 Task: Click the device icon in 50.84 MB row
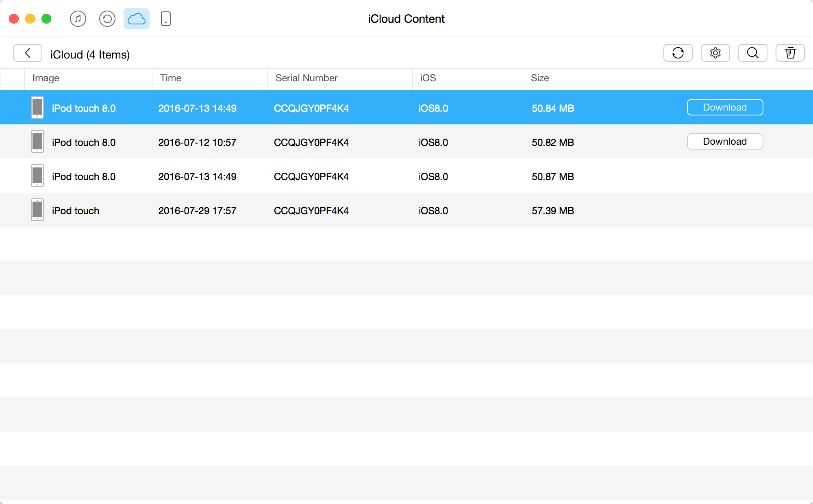tap(37, 107)
